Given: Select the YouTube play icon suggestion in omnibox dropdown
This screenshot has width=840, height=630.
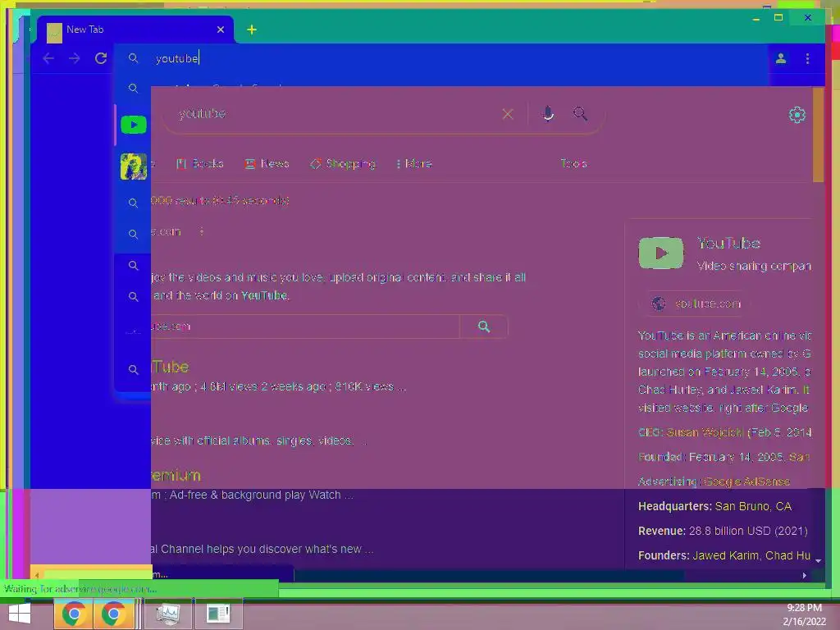Looking at the screenshot, I should pyautogui.click(x=134, y=125).
